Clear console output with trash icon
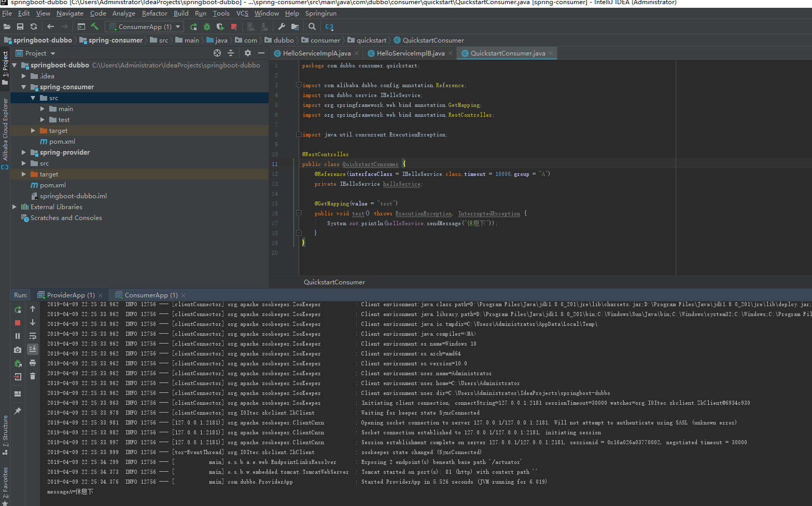Image resolution: width=812 pixels, height=506 pixels. (33, 376)
